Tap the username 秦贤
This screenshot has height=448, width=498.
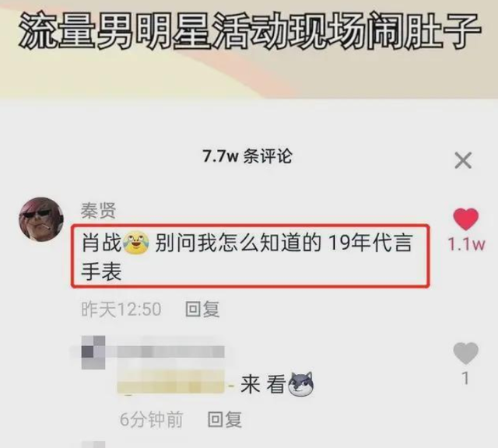click(x=99, y=211)
